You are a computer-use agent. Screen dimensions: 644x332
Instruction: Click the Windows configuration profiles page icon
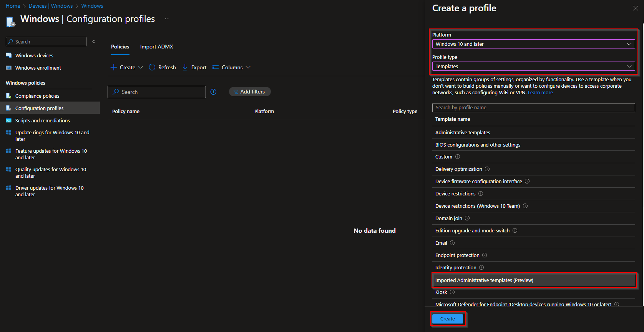click(x=11, y=22)
